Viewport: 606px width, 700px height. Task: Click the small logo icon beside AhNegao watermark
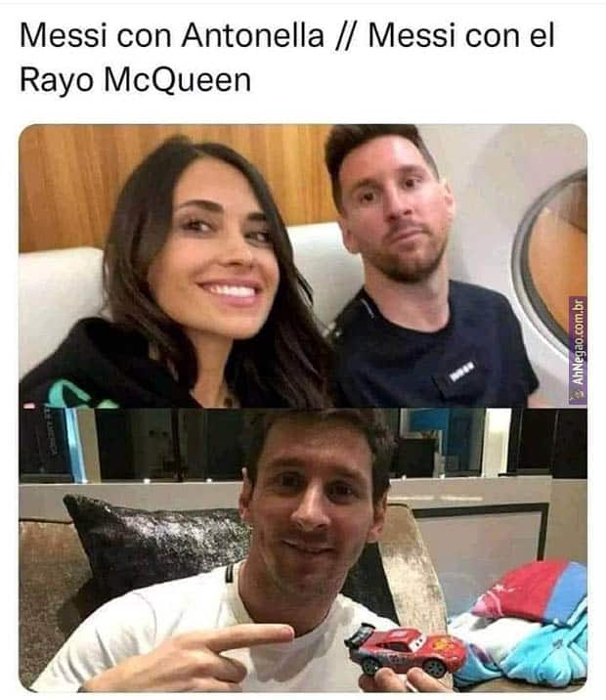point(579,394)
